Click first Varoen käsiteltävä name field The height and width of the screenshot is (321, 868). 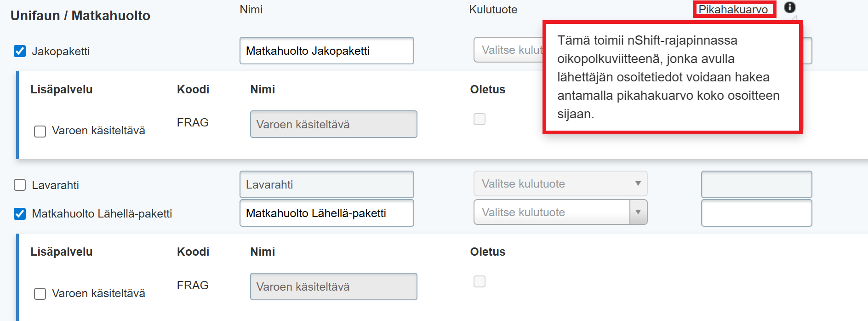coord(333,124)
